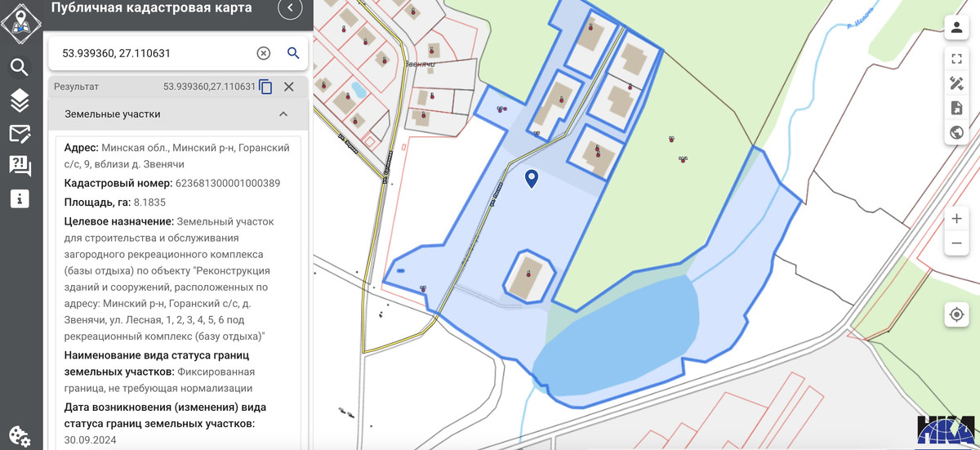Image resolution: width=980 pixels, height=450 pixels.
Task: Click the Публичная кадастровая карта title
Action: (151, 8)
